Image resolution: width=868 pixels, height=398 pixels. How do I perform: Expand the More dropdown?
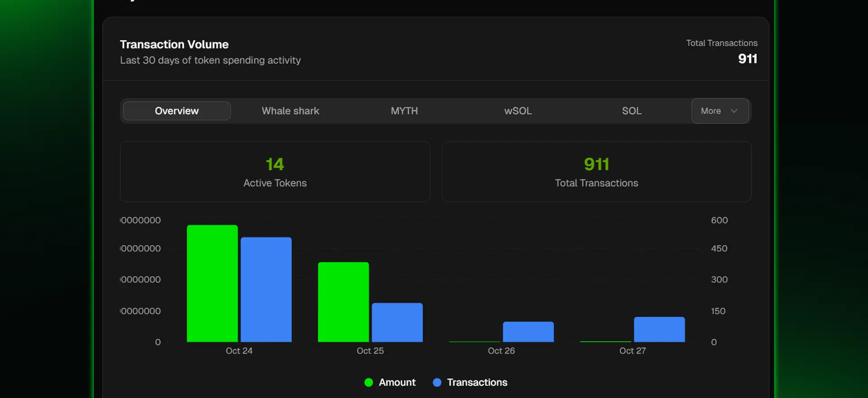pos(719,111)
